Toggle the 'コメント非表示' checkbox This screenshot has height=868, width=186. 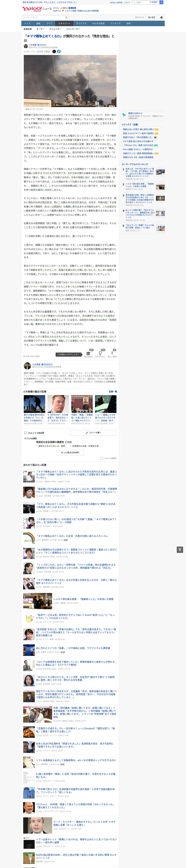(x=102, y=458)
